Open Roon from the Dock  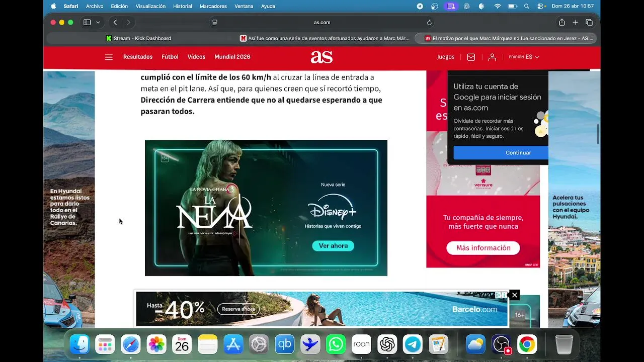(361, 344)
